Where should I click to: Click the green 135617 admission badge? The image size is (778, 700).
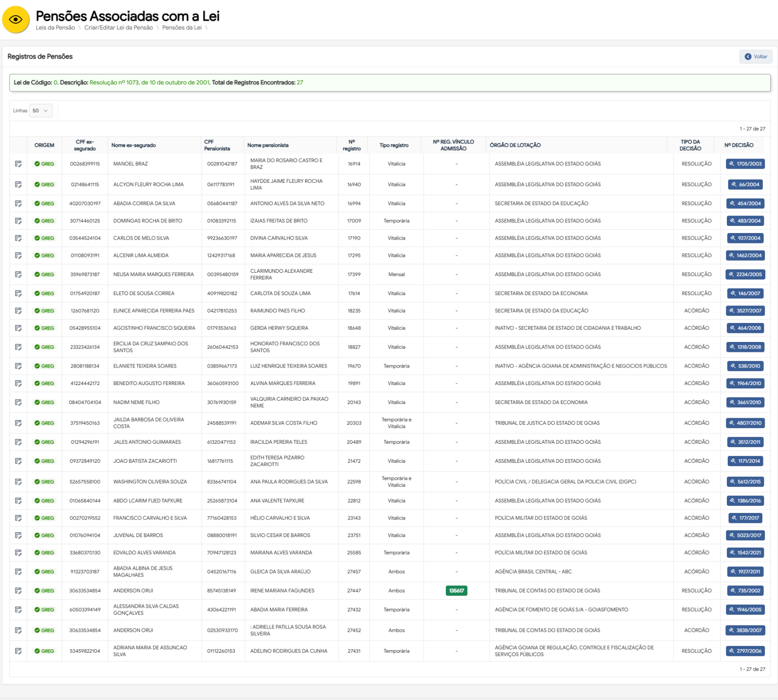pyautogui.click(x=456, y=591)
